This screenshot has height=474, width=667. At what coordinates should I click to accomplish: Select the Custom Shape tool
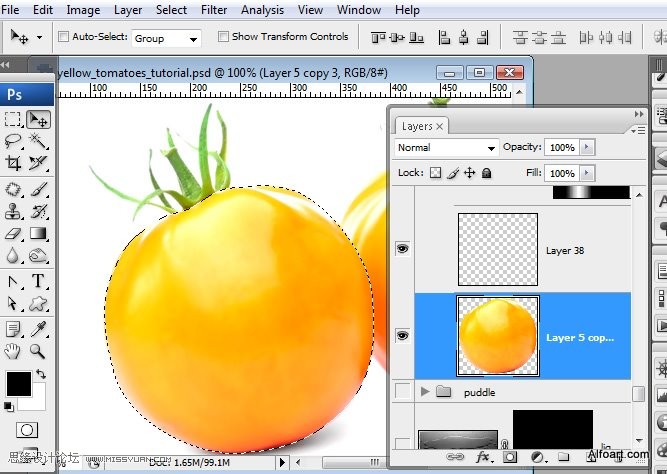[38, 304]
